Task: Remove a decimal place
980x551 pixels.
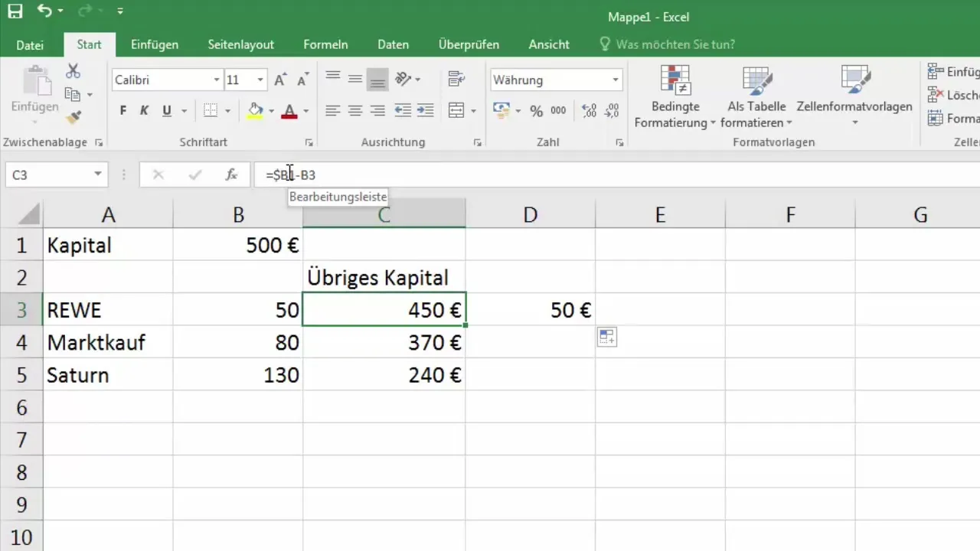Action: pos(612,111)
